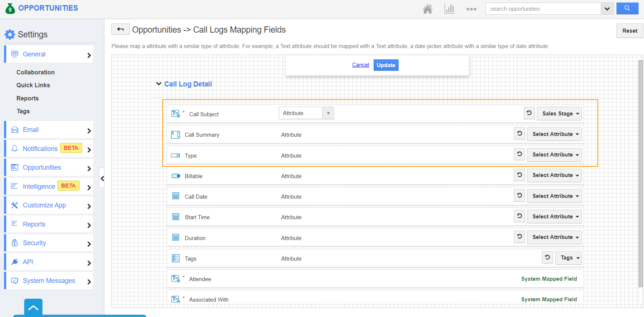Click the Cancel link

pos(360,65)
